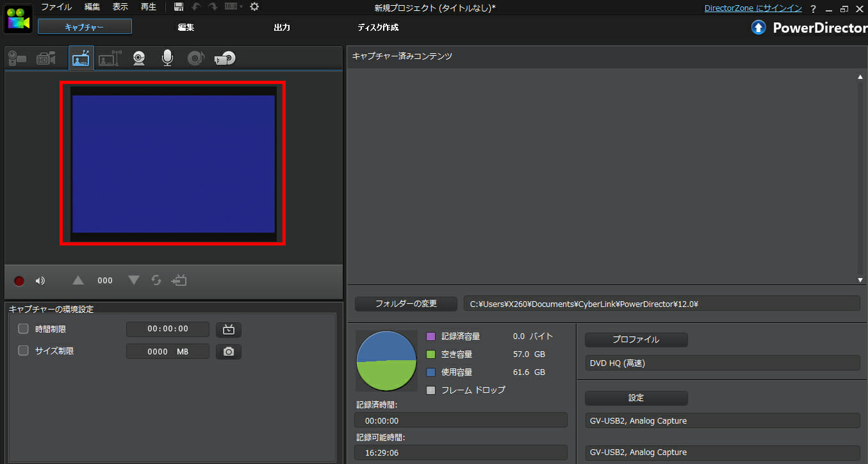Image resolution: width=868 pixels, height=464 pixels.
Task: Choose the TV signal capture icon
Action: (81, 58)
